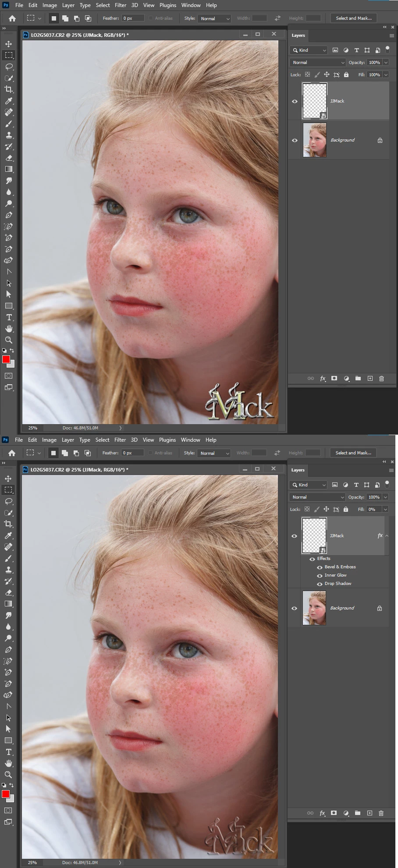The height and width of the screenshot is (868, 398).
Task: Click the trash Delete layer icon in lower window
Action: tap(381, 813)
